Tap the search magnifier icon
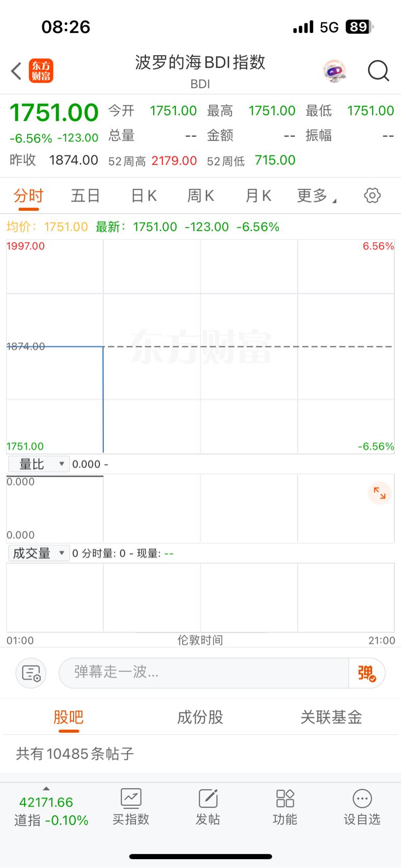The height and width of the screenshot is (868, 401). pyautogui.click(x=379, y=71)
